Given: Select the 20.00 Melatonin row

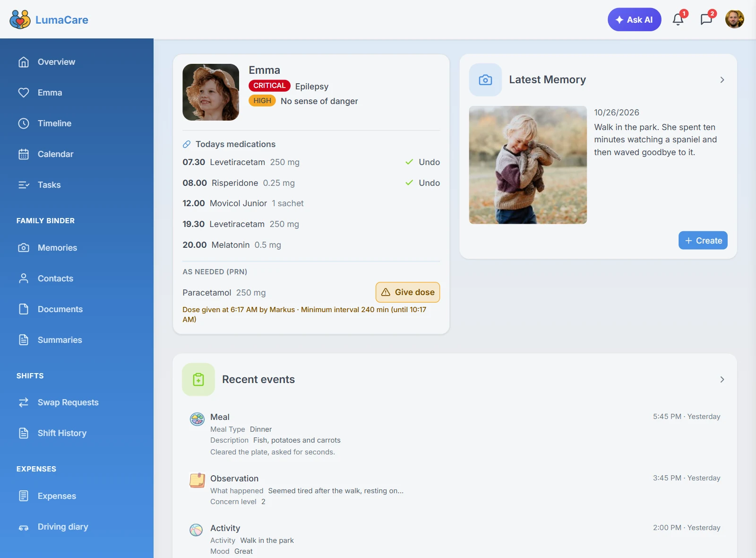Looking at the screenshot, I should click(x=311, y=245).
